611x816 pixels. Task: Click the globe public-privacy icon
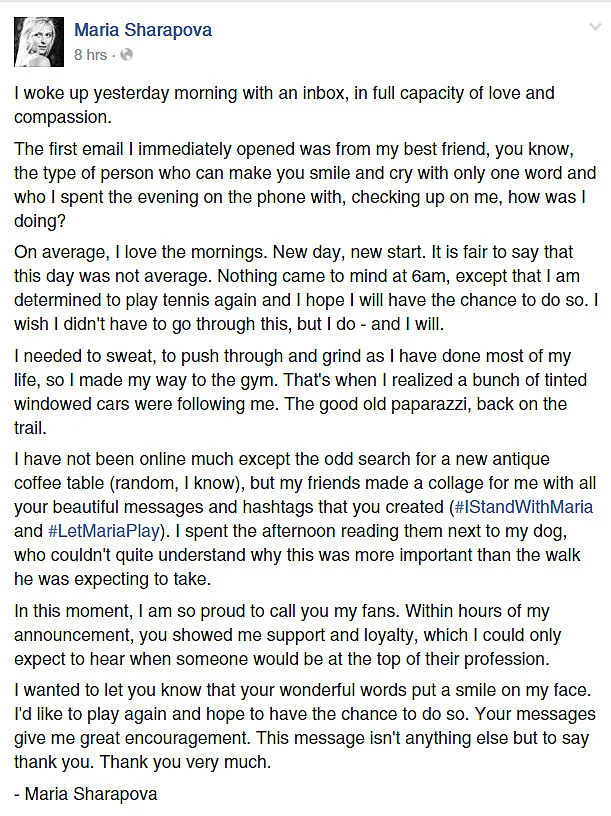pyautogui.click(x=126, y=55)
